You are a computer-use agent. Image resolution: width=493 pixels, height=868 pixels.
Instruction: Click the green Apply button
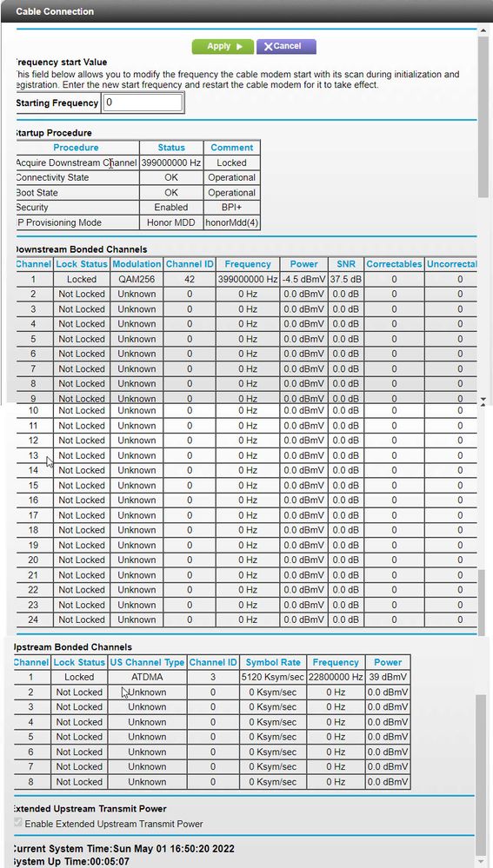(223, 47)
